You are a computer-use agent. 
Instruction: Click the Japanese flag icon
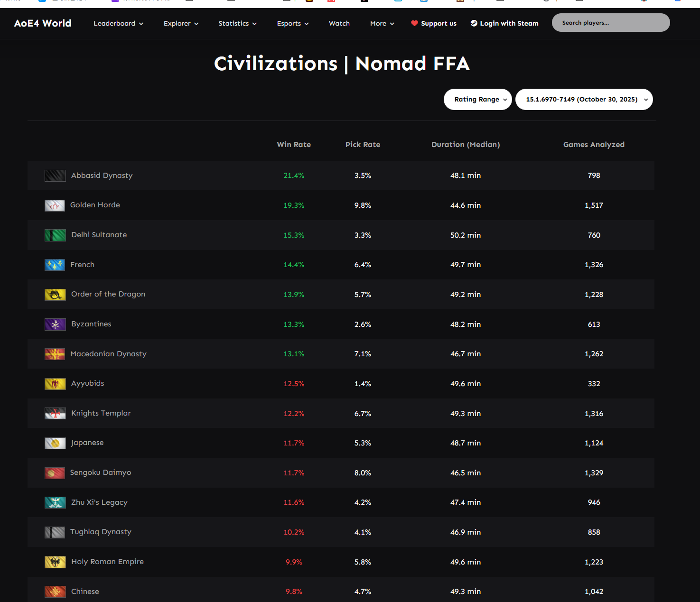(x=55, y=443)
